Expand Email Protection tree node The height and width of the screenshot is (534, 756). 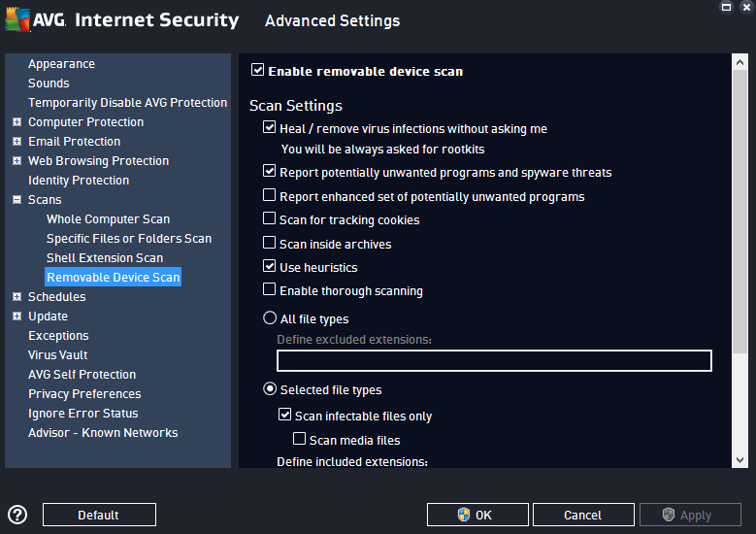pos(16,142)
